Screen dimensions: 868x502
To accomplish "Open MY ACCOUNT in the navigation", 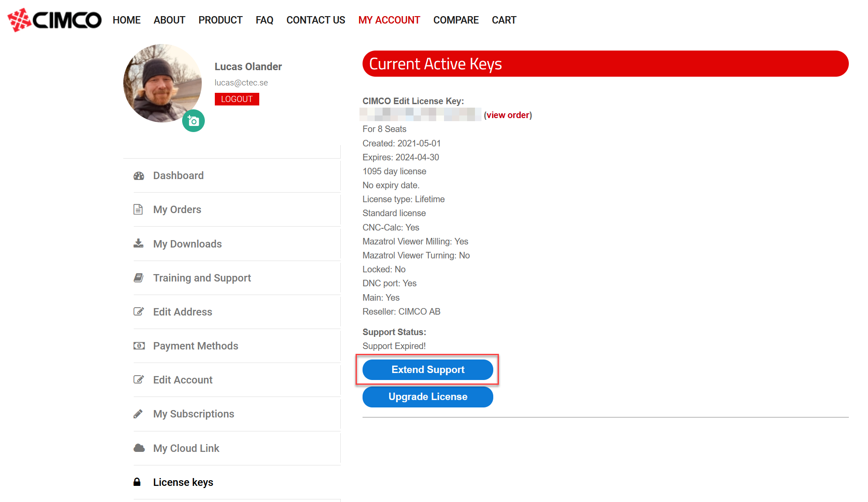I will pyautogui.click(x=389, y=20).
